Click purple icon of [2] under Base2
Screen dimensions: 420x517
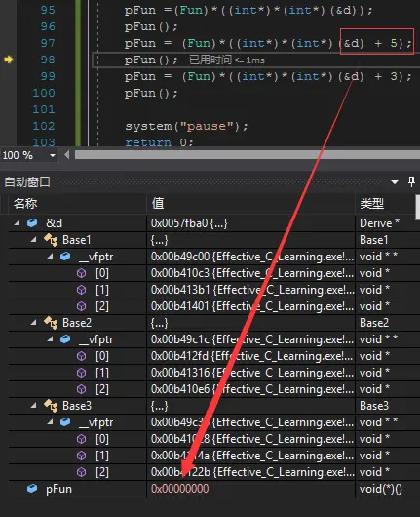tap(81, 389)
